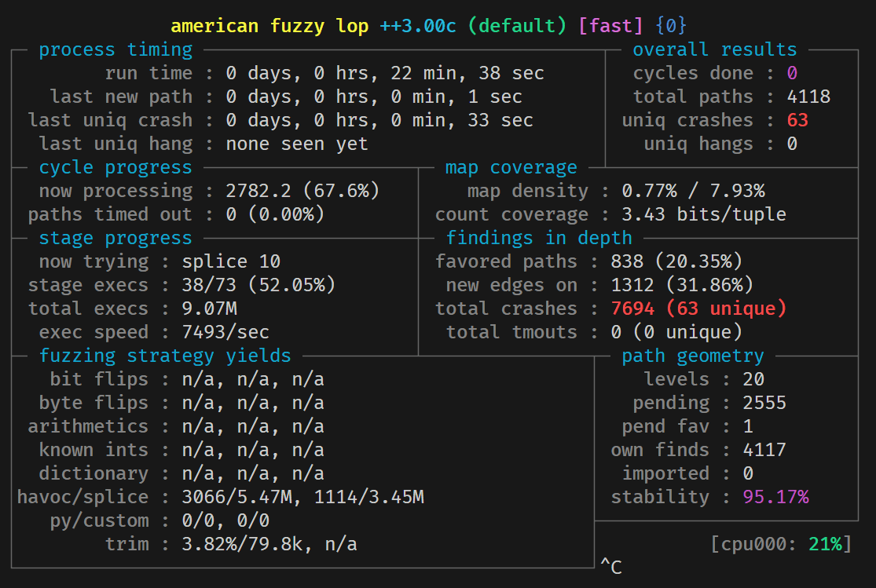Click the 'cycle progress' section header

click(x=115, y=167)
